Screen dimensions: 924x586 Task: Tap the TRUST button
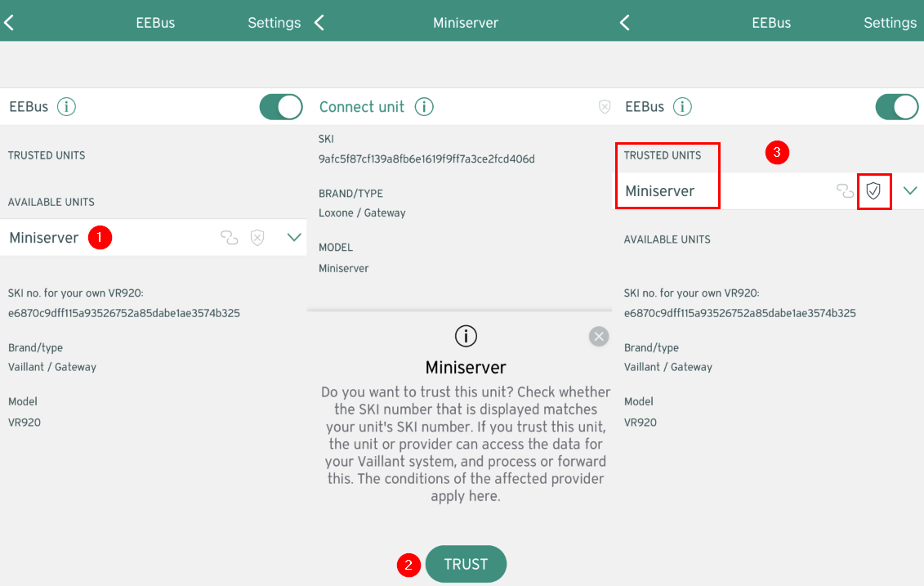466,564
